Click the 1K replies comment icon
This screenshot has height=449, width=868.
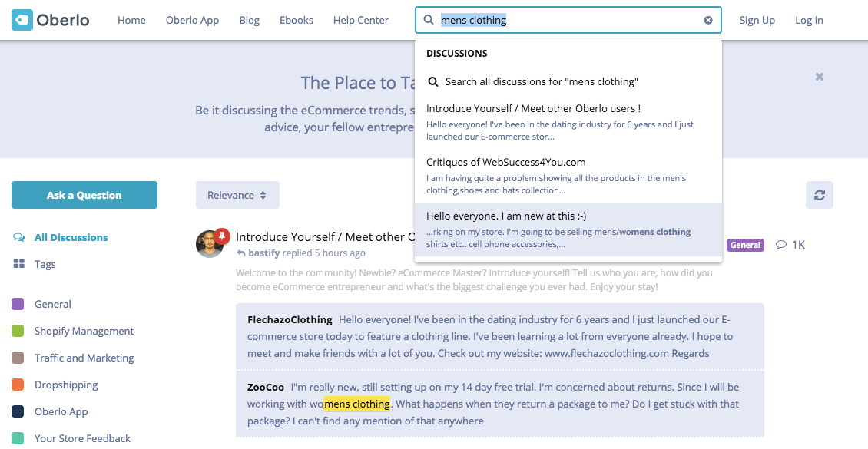pyautogui.click(x=781, y=245)
